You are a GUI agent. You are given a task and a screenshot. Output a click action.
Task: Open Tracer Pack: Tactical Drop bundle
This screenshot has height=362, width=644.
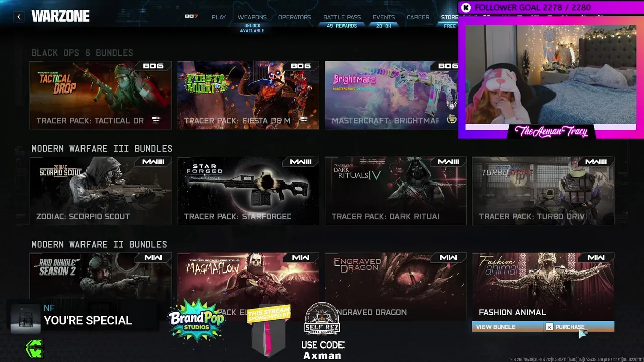pos(101,95)
